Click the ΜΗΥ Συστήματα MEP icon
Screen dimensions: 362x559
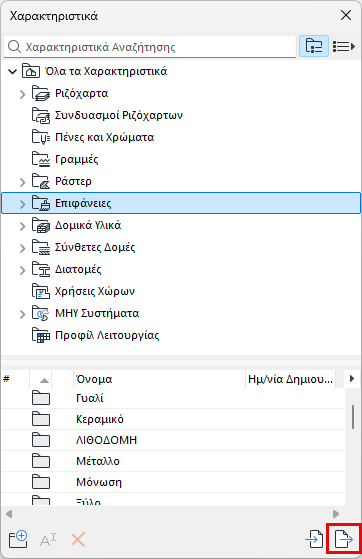(40, 313)
